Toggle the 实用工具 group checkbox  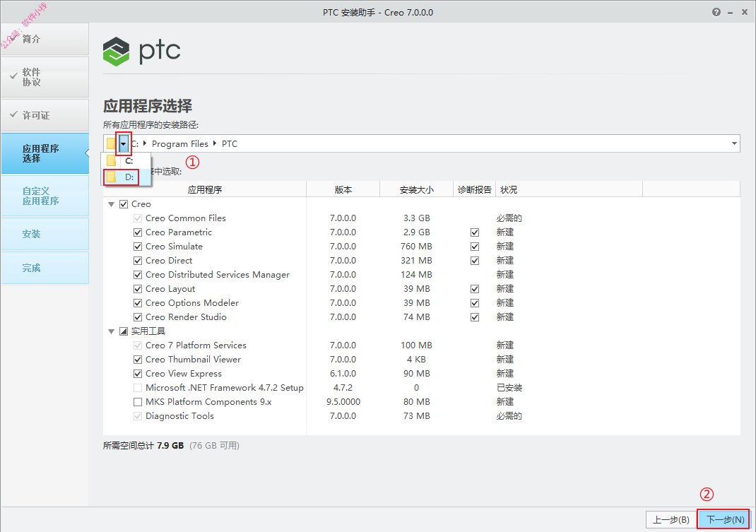tap(124, 331)
